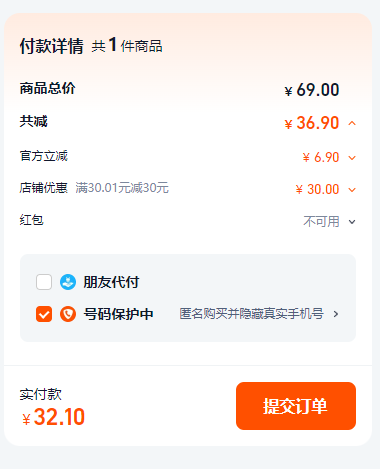Viewport: 380px width, 469px height.
Task: Click the ¥36.90 total discount amount
Action: pos(312,123)
